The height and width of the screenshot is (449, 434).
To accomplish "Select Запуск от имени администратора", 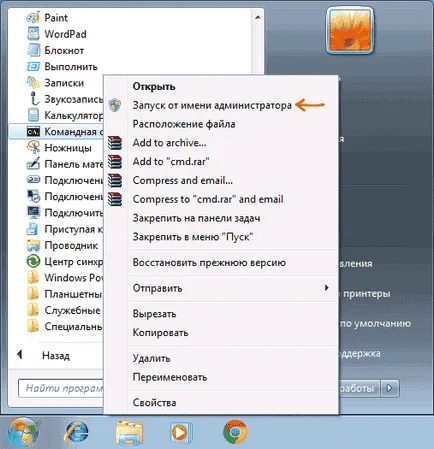I will [212, 105].
